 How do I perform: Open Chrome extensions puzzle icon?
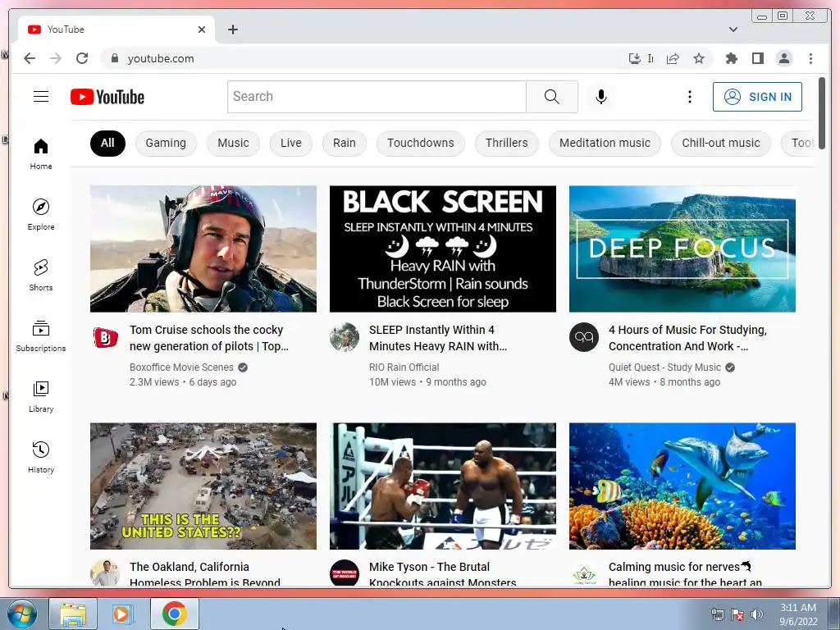731,58
